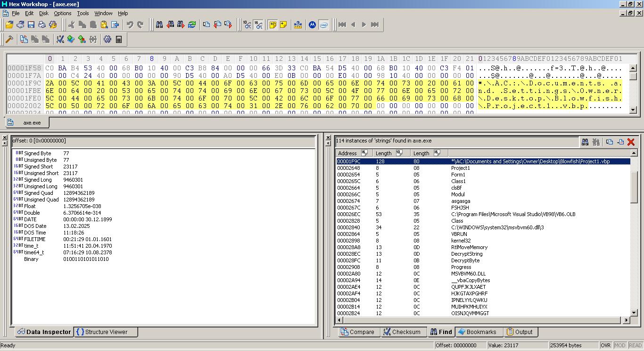
Task: Delete find results with the red X icon
Action: click(631, 142)
